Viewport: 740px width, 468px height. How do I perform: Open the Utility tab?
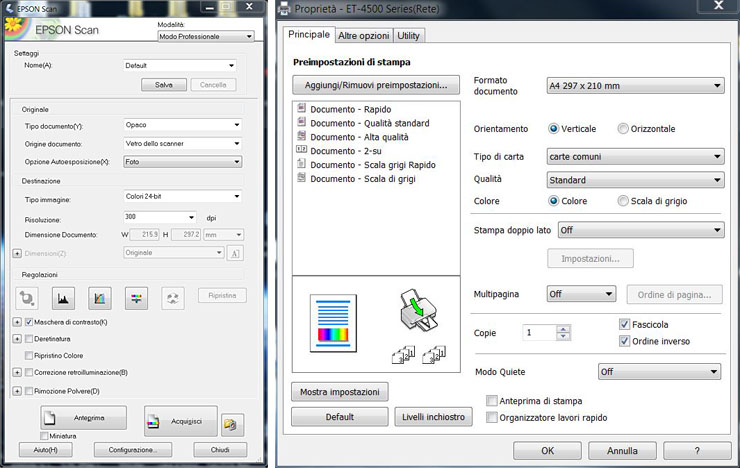(408, 35)
